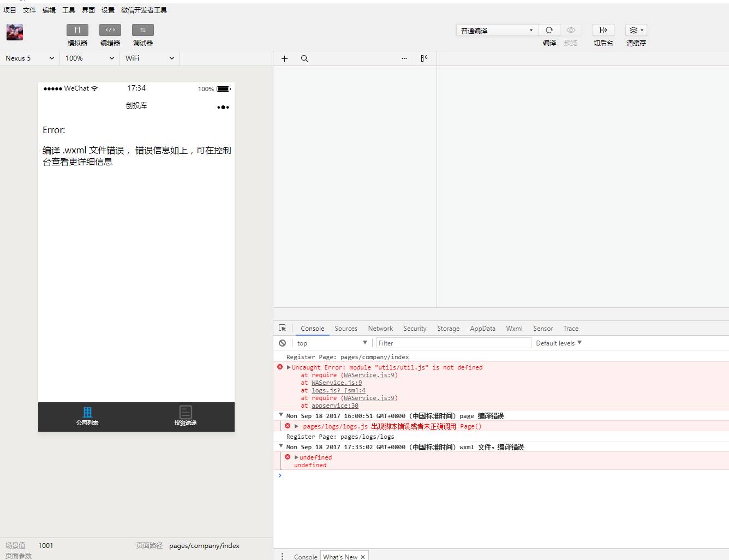The height and width of the screenshot is (560, 729).
Task: Click the 预览 preview eye icon
Action: (571, 30)
